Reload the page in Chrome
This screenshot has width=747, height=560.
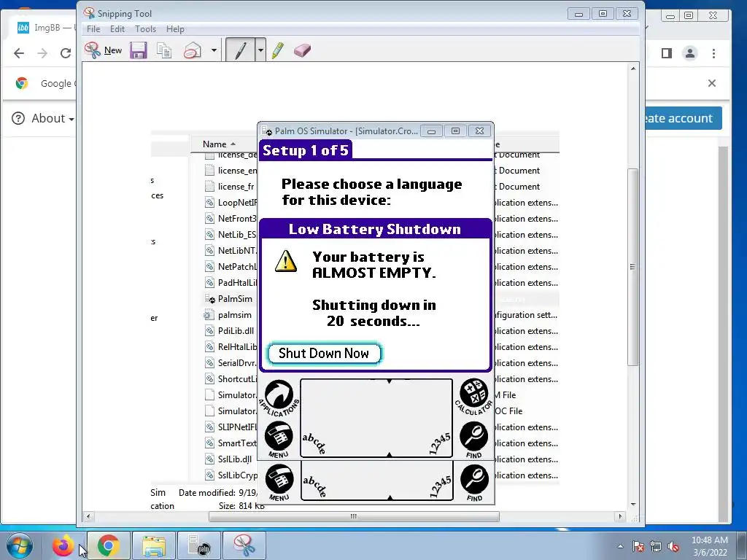click(66, 52)
